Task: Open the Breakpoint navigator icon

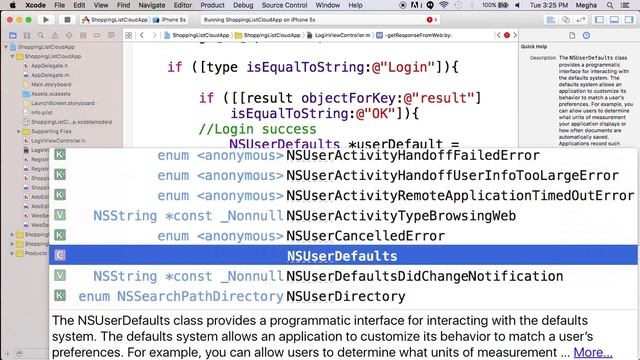Action: [97, 36]
